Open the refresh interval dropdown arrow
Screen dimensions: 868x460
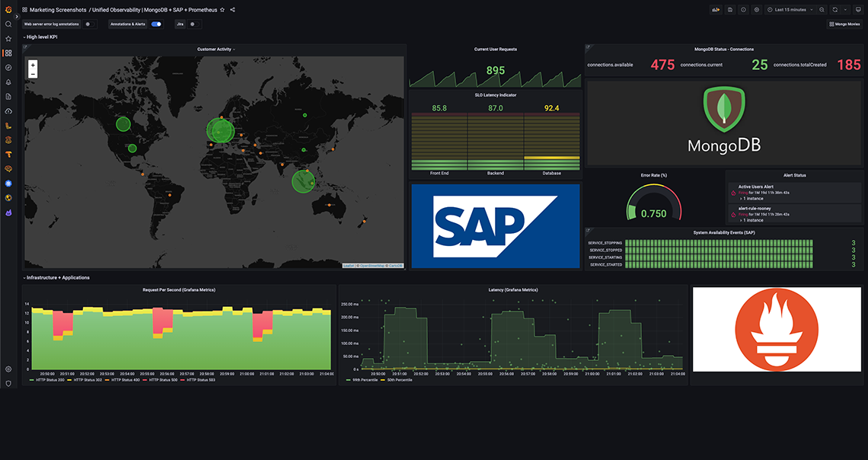[845, 10]
